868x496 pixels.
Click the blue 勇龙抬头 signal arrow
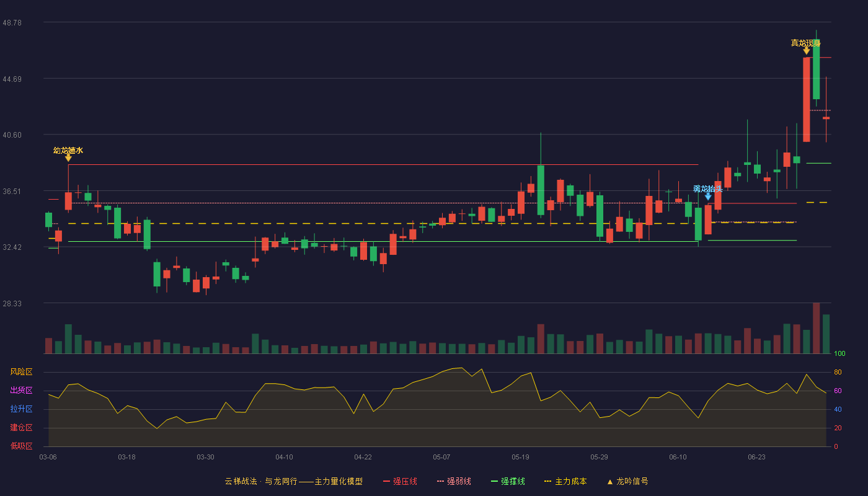[708, 197]
